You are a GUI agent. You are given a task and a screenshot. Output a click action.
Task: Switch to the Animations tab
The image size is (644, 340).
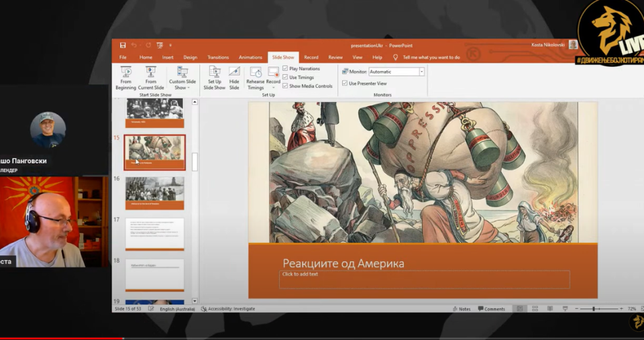(250, 58)
